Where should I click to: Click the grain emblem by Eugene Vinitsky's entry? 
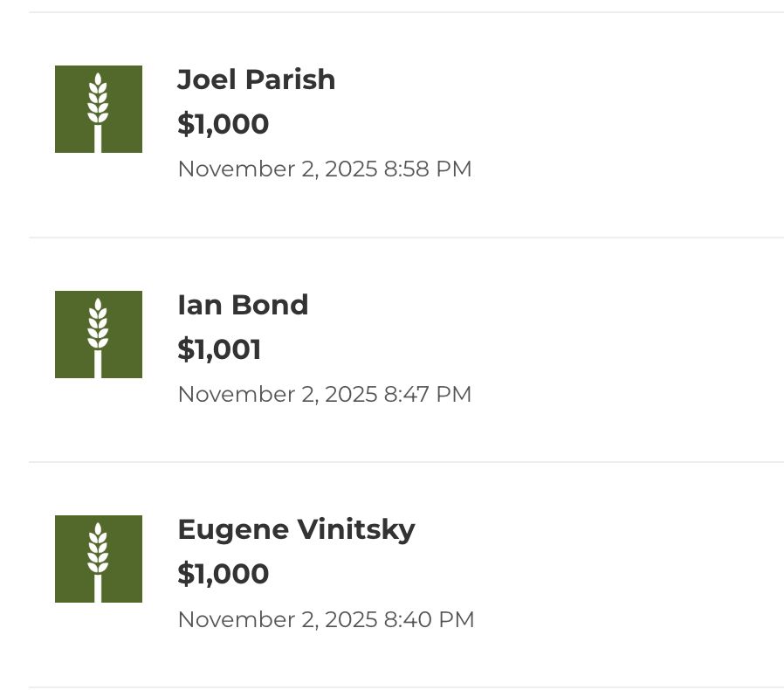(99, 558)
